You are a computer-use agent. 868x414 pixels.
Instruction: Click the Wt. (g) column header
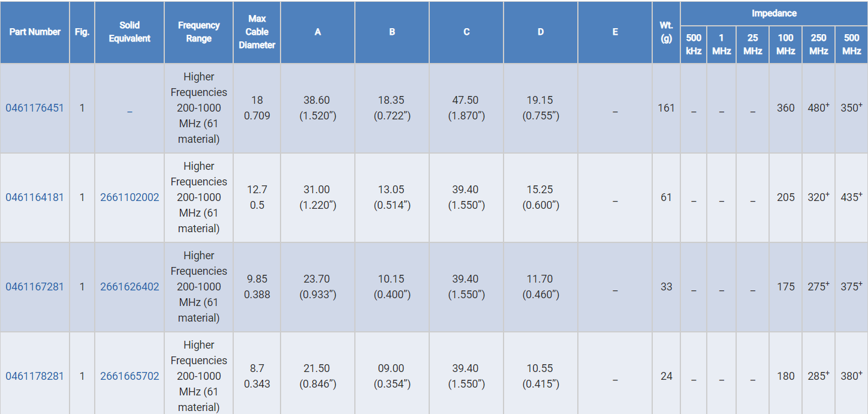666,32
